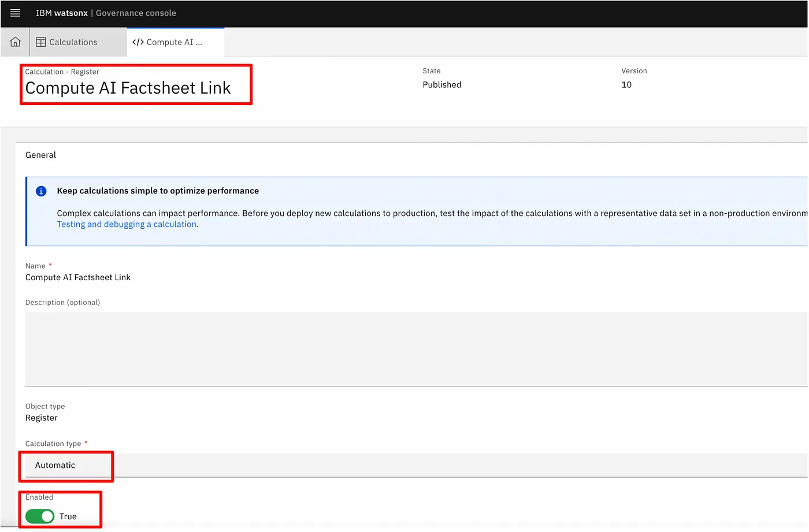Click the table icon beside Calculations
The height and width of the screenshot is (532, 809).
(x=41, y=42)
